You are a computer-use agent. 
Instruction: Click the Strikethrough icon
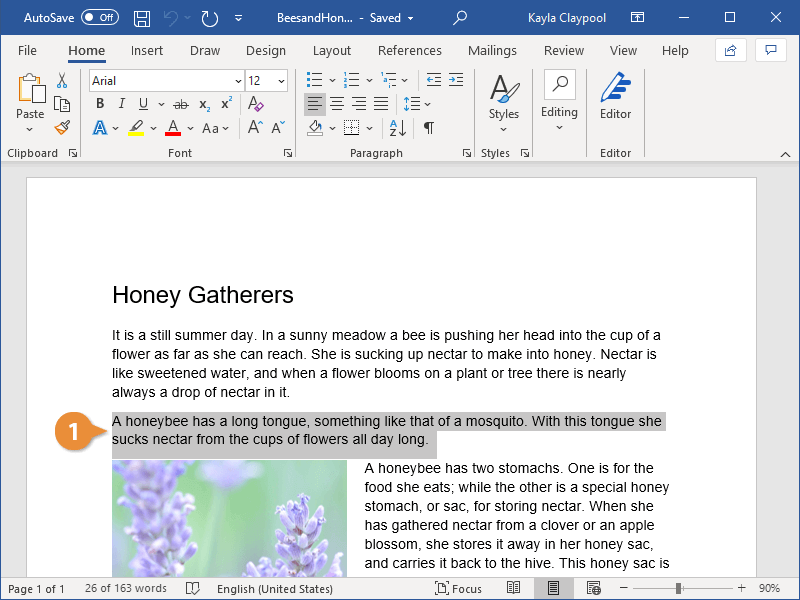coord(180,104)
